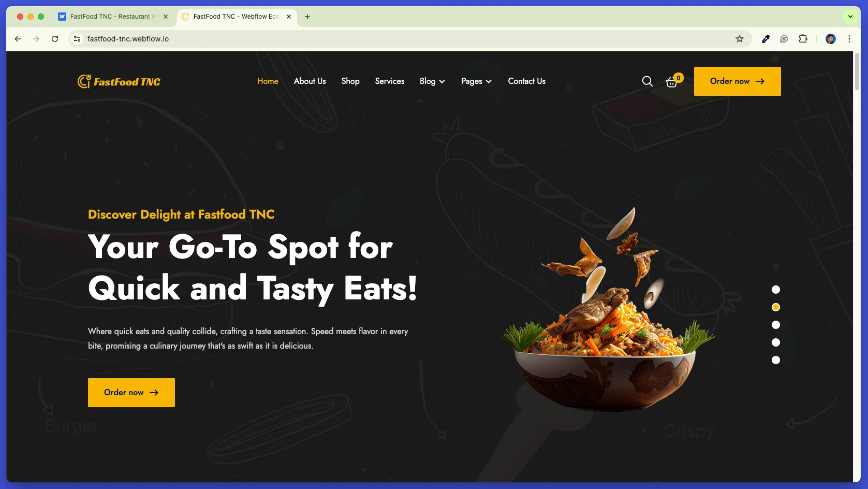Open the Chrome three-dot menu
868x489 pixels.
coord(849,39)
